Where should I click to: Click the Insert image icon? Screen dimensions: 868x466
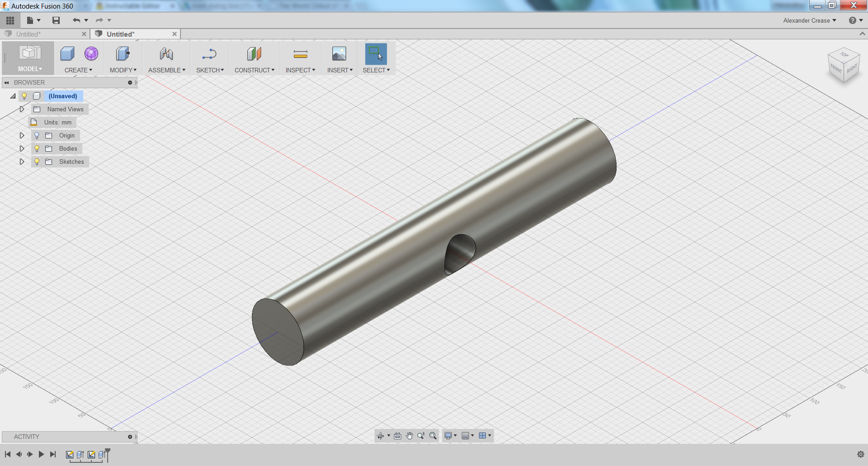tap(339, 54)
